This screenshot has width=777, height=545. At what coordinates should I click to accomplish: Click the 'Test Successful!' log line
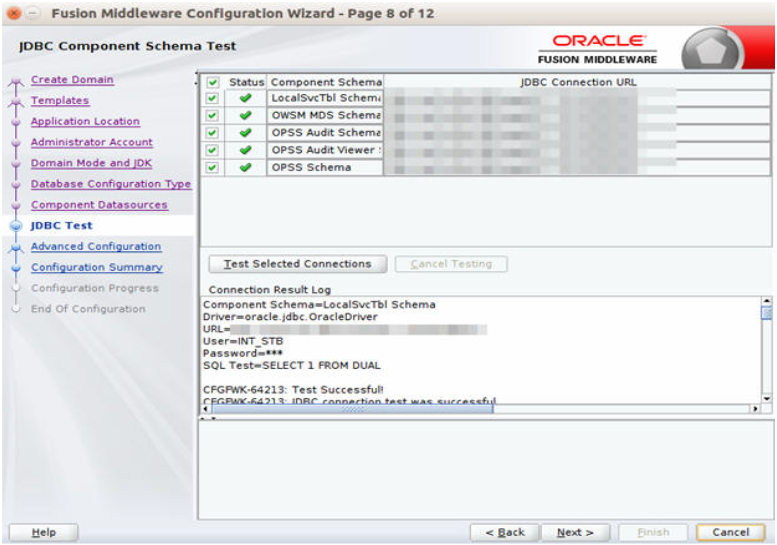[x=293, y=390]
